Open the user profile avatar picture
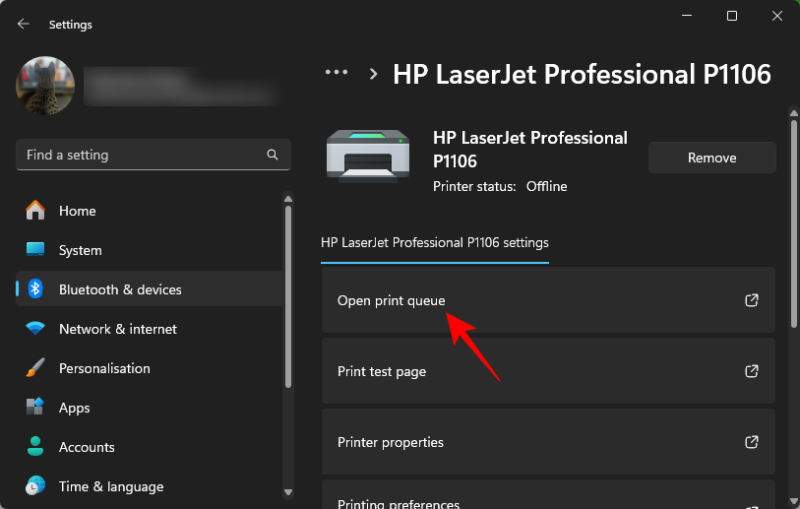 [x=45, y=85]
